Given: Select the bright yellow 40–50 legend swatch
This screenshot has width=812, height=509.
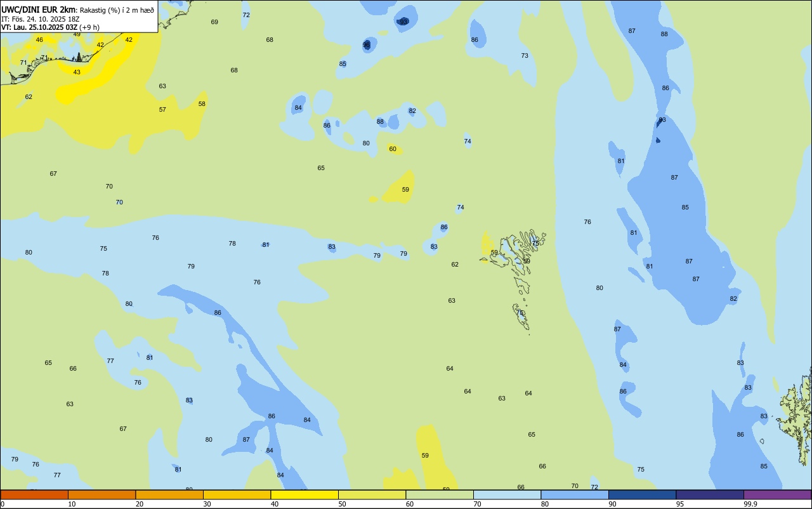Looking at the screenshot, I should [x=304, y=494].
